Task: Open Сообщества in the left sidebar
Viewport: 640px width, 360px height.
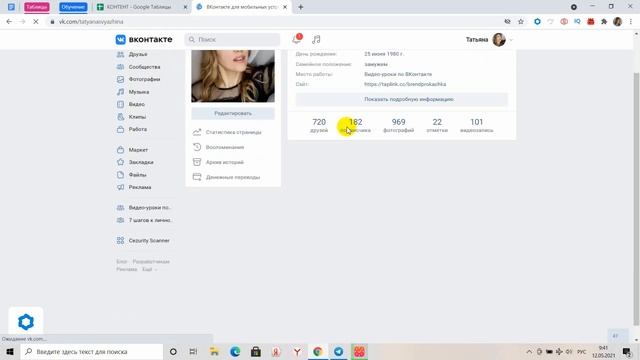Action: pyautogui.click(x=138, y=67)
